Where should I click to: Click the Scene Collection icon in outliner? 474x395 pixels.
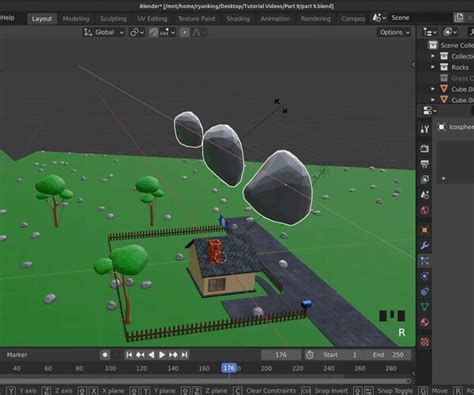point(433,45)
